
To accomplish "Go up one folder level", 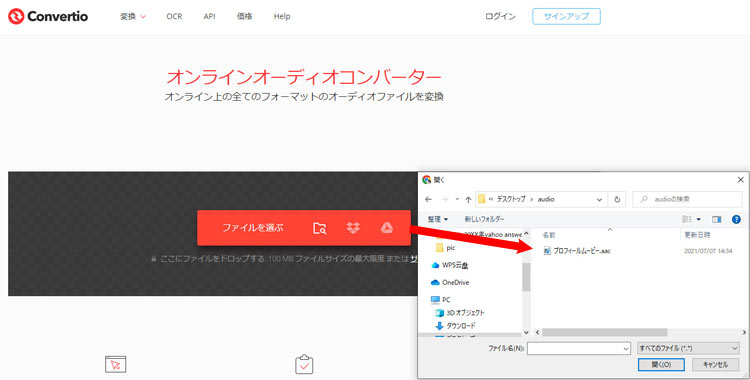I will (x=468, y=199).
